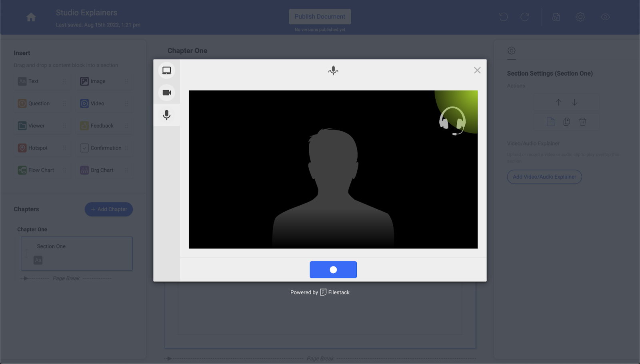This screenshot has width=640, height=364.
Task: Undo the last action
Action: [x=504, y=17]
